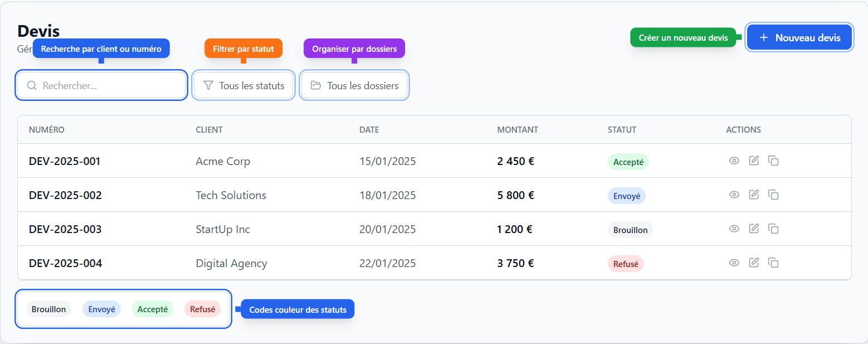Click the folder icon next to Tous les dossiers
Screen dimensions: 868x344
[x=316, y=85]
